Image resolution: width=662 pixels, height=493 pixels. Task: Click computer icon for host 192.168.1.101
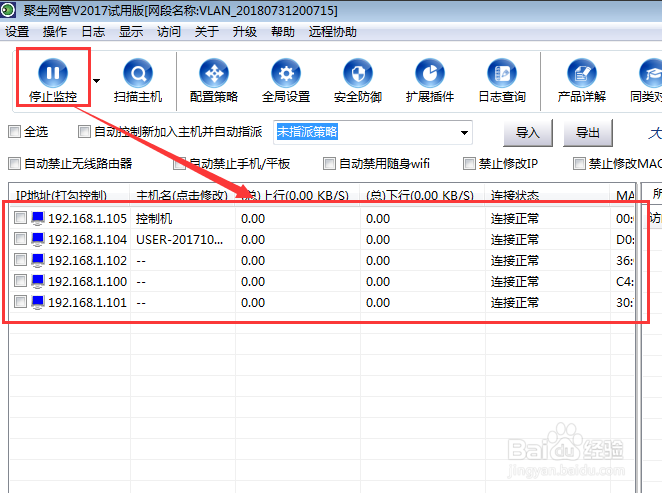coord(38,302)
